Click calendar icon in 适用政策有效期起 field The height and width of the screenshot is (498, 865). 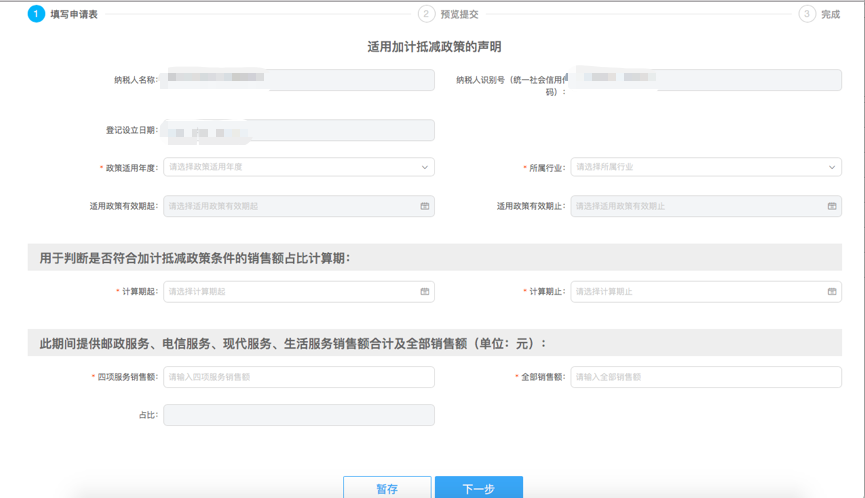[424, 206]
